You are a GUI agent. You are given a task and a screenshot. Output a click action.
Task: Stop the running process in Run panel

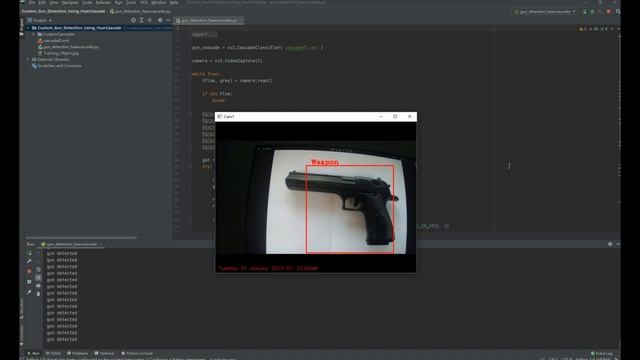pos(29,271)
